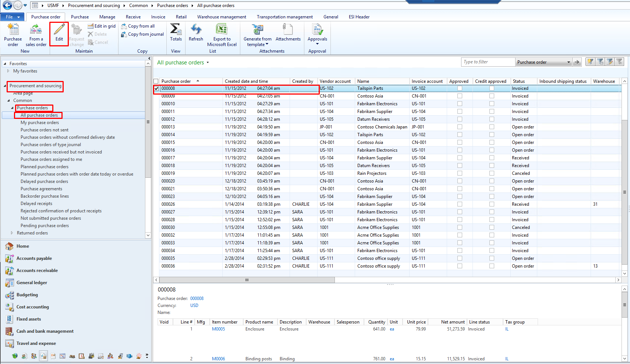
Task: Show more module icons chevron
Action: pyautogui.click(x=147, y=356)
